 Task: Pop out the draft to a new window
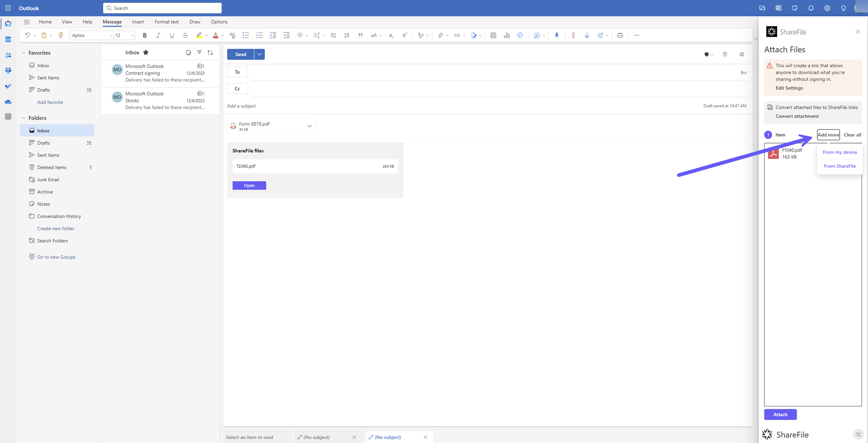tap(742, 54)
